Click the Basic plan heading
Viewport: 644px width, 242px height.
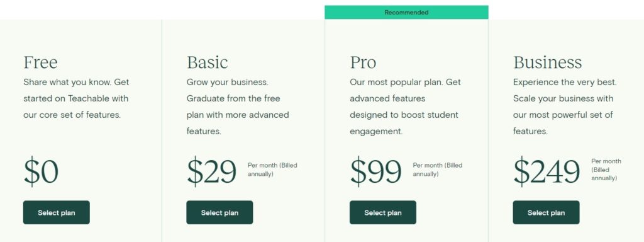click(x=208, y=62)
